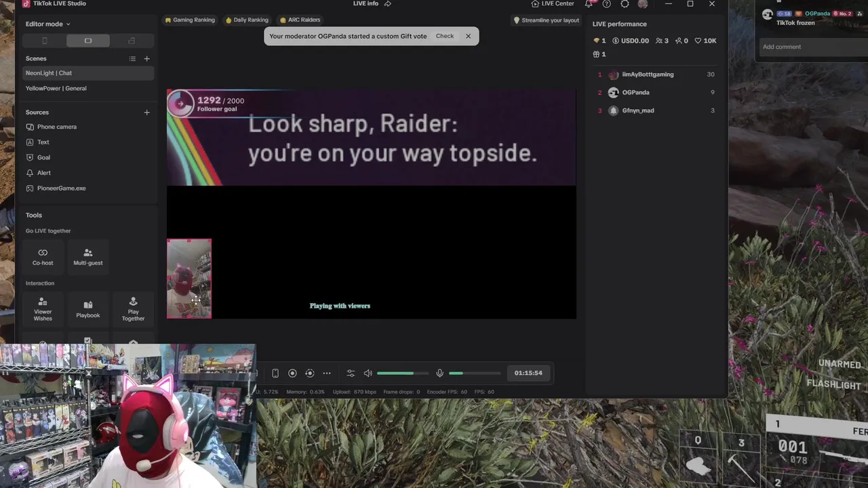This screenshot has height=488, width=868.
Task: Open the ARC Raiders tab
Action: click(300, 20)
